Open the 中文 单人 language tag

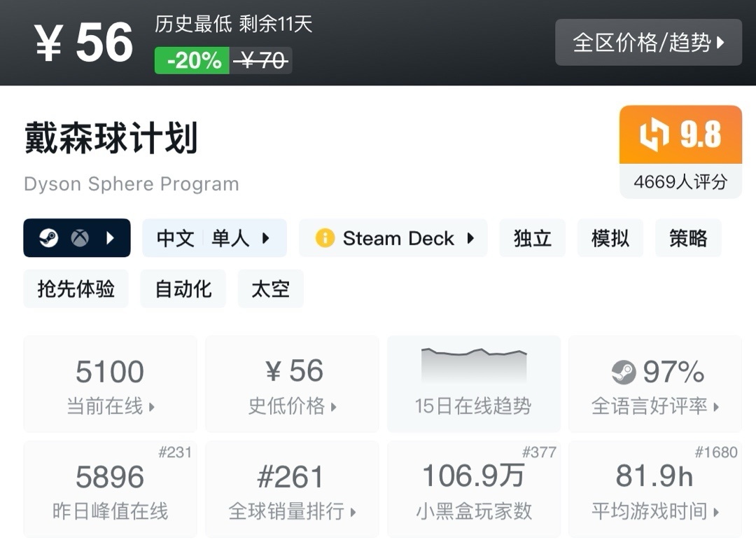coord(215,238)
